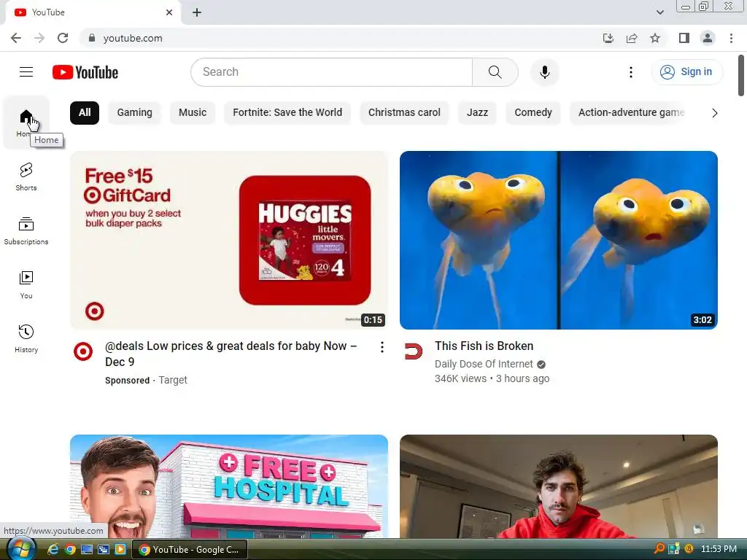
Task: Expand Chrome tab search dropdown
Action: pos(659,12)
